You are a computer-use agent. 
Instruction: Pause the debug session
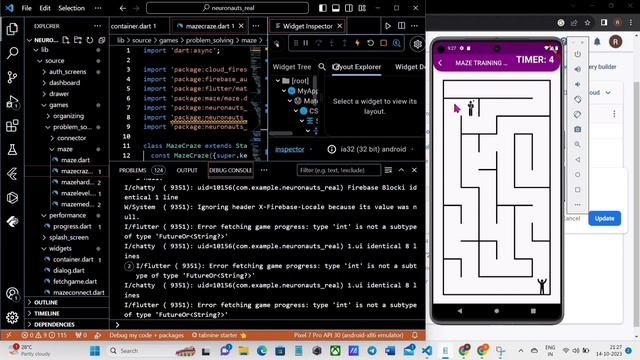[x=306, y=43]
